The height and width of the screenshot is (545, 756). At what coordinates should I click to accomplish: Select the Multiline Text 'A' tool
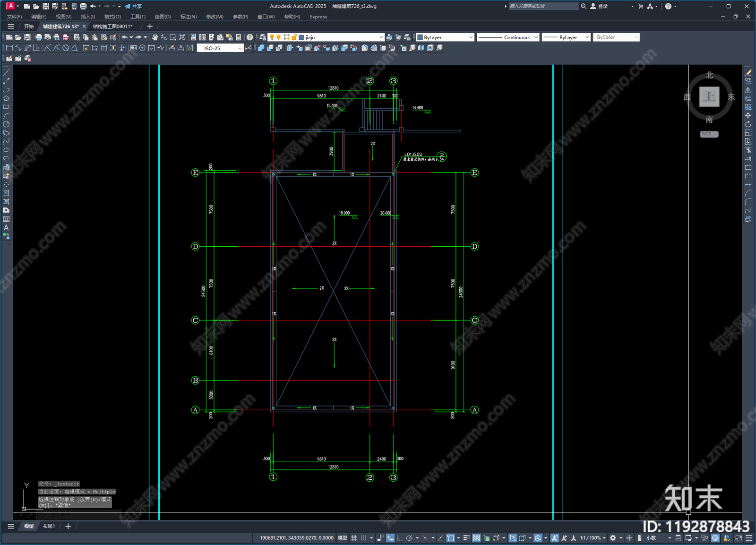(6, 227)
